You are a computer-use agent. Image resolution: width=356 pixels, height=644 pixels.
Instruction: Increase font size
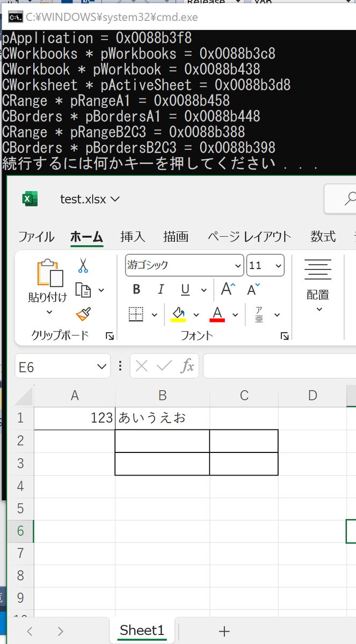point(228,290)
